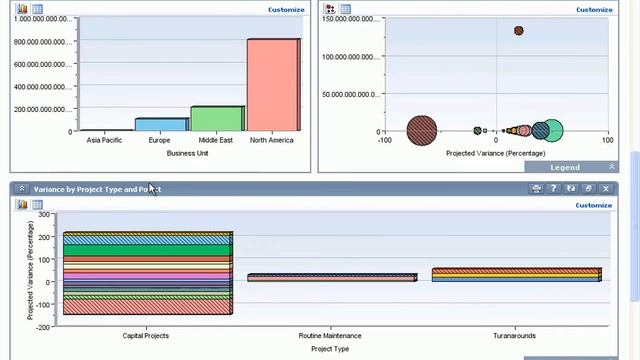Click Customize link in Business Unit portlet

286,9
